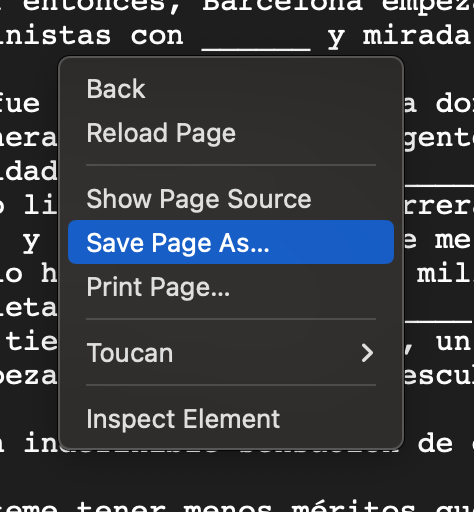
Task: Choose Back from the context menu
Action: click(x=231, y=89)
